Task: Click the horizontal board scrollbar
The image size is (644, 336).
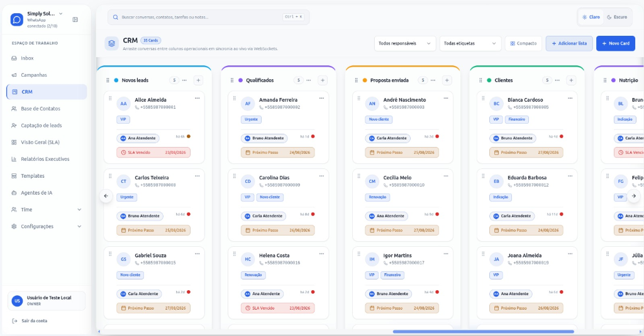Action: (x=484, y=332)
